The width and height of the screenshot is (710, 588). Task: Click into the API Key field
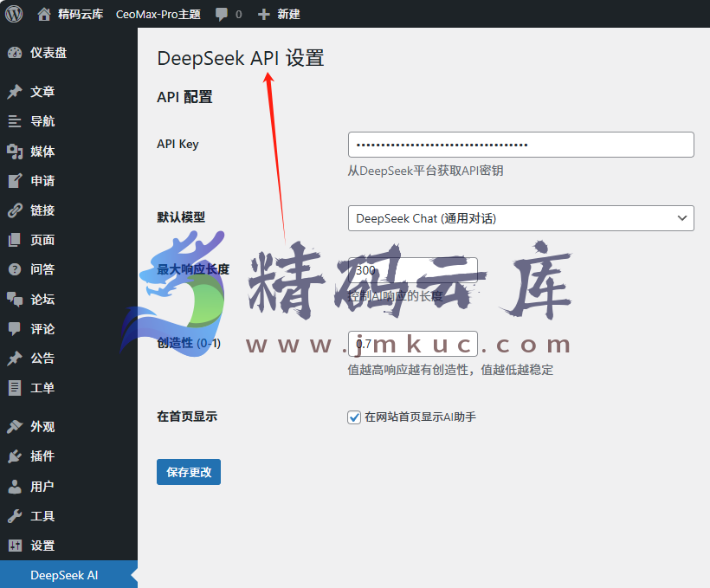520,145
